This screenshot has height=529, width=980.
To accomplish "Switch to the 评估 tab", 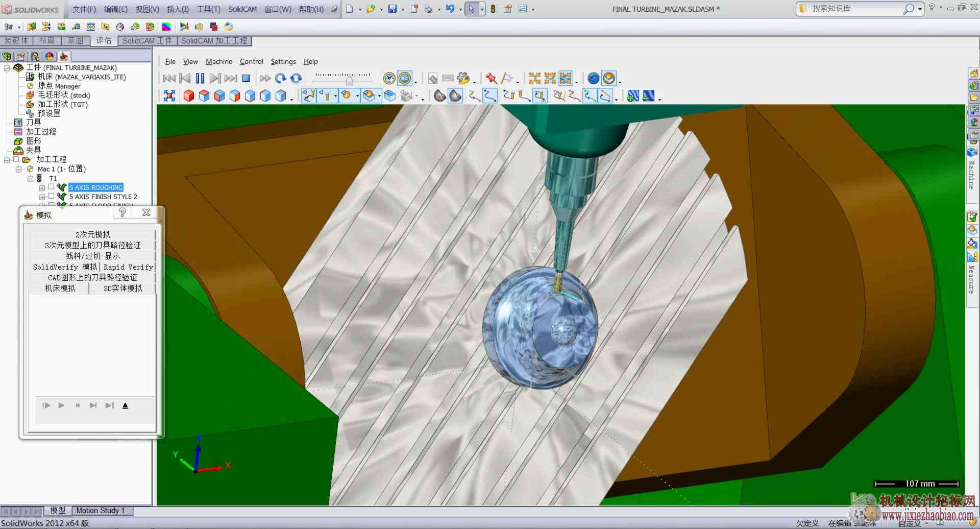I will [104, 41].
